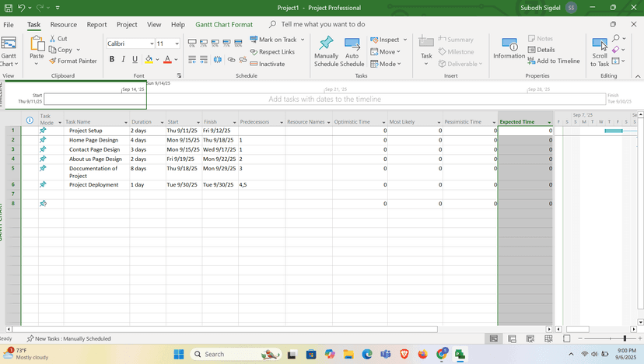Open the font name Calibri dropdown

coord(151,44)
